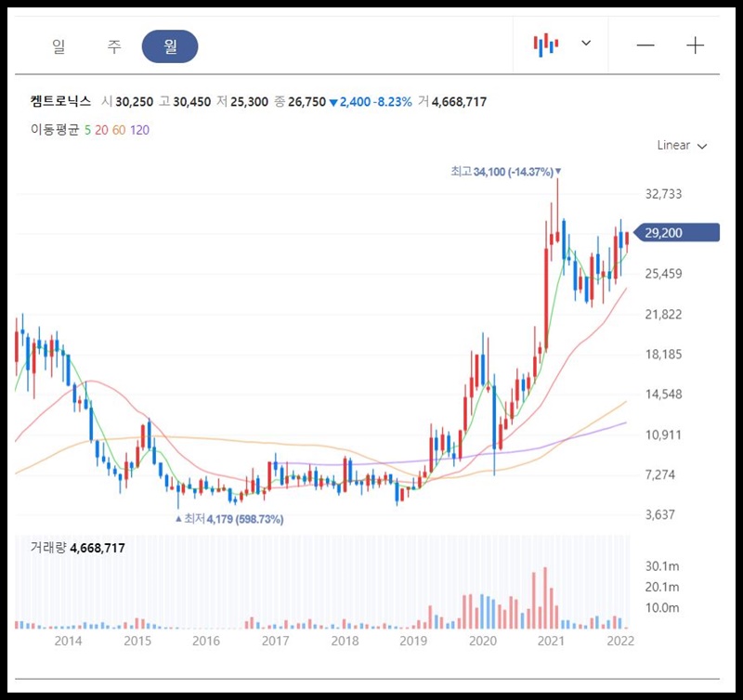Click the 켐트로닉스 stock name
The height and width of the screenshot is (700, 743).
[60, 101]
